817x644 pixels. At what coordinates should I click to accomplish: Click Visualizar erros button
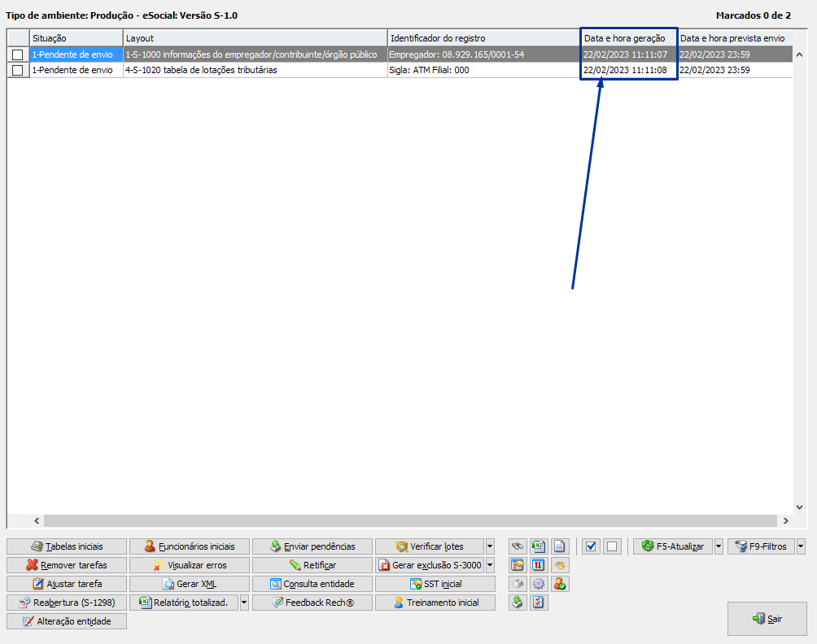click(x=190, y=565)
